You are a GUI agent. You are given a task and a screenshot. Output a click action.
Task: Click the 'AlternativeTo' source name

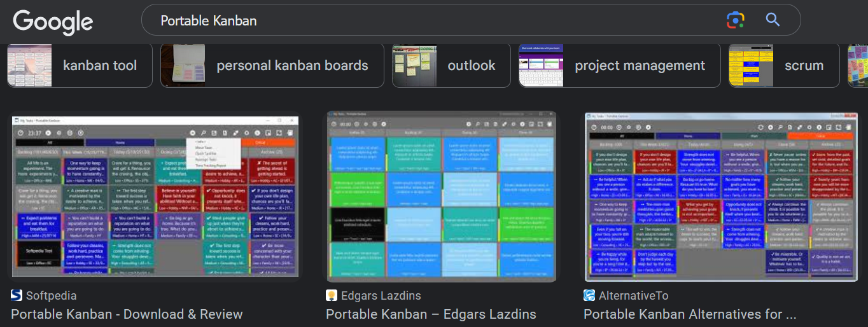click(634, 296)
